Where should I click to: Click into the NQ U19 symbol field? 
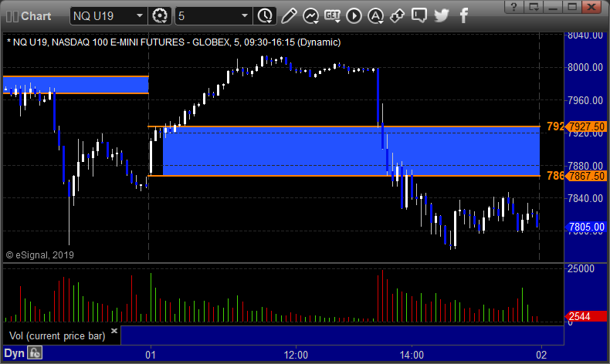click(x=103, y=16)
